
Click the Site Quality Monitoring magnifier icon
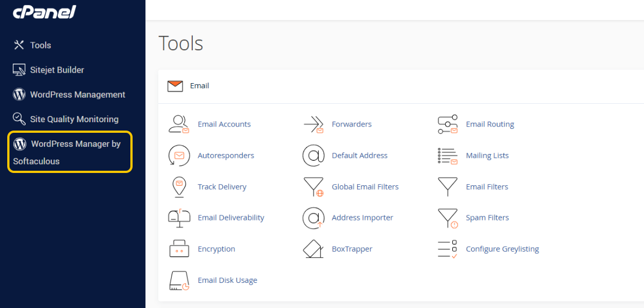tap(19, 119)
